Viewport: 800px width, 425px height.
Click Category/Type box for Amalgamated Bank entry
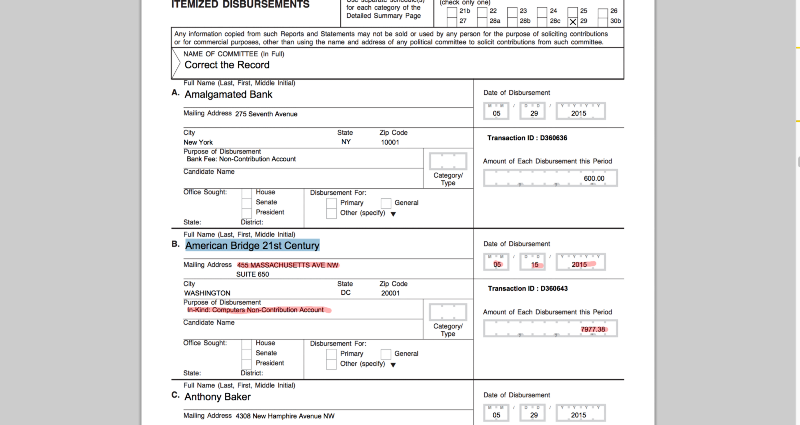(448, 161)
